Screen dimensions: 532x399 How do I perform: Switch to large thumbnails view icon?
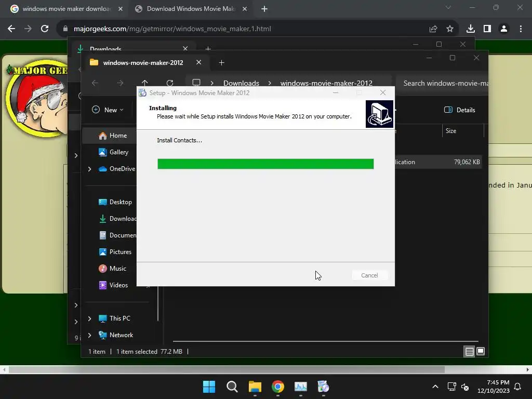[x=481, y=352]
